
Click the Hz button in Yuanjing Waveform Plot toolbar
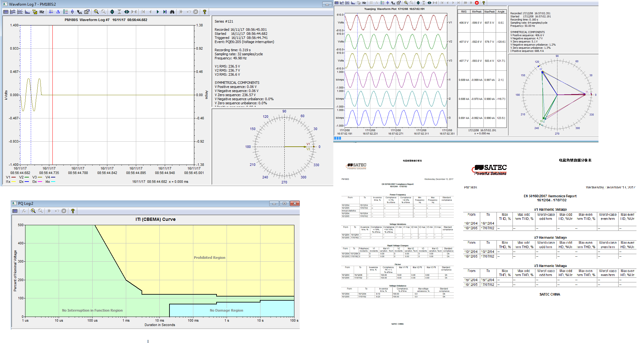[x=364, y=3]
